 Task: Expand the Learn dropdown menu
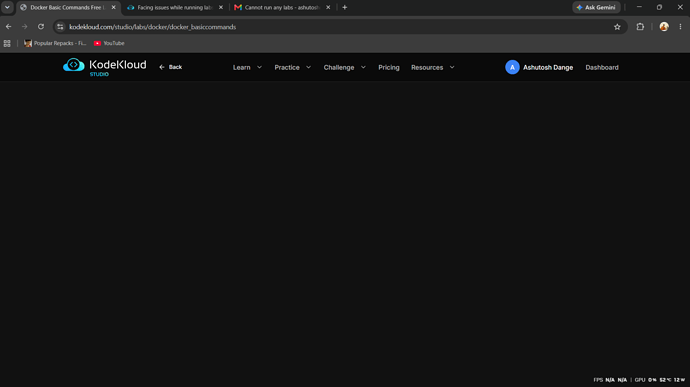tap(247, 67)
